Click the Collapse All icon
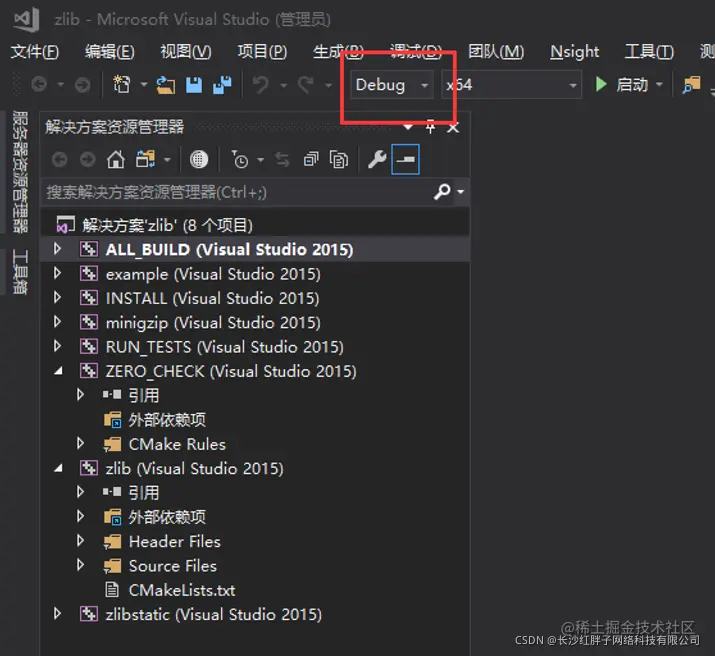Image resolution: width=715 pixels, height=656 pixels. (x=311, y=160)
